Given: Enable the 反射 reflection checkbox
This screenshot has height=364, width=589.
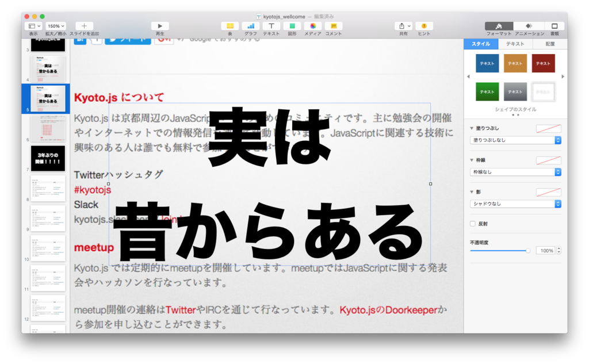Looking at the screenshot, I should click(x=473, y=224).
